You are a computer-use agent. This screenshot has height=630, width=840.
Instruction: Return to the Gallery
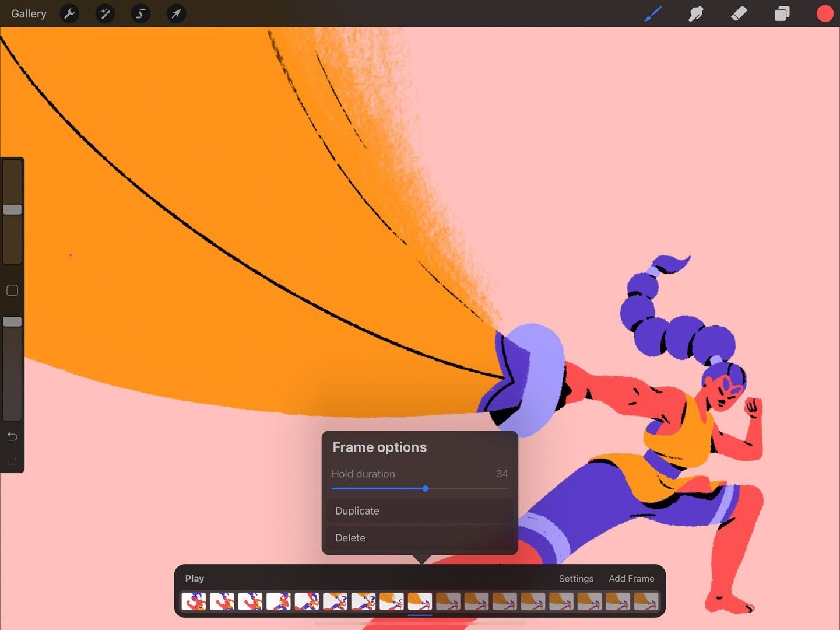coord(29,13)
